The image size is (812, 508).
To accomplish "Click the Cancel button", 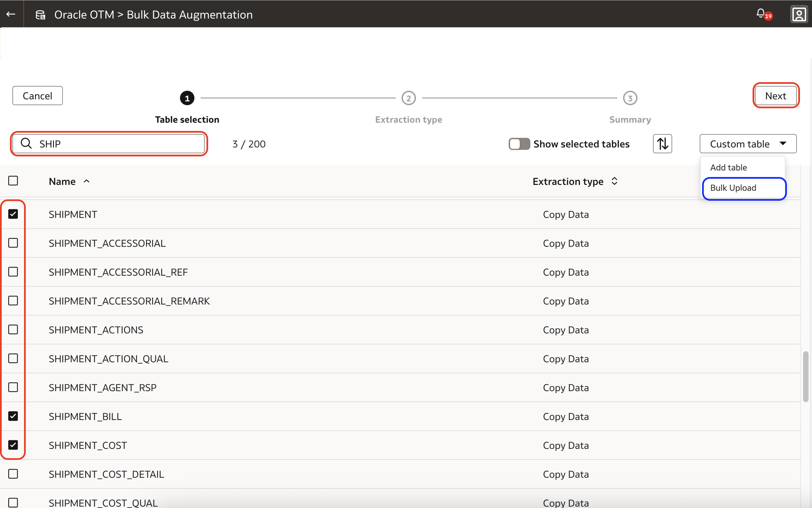I will (37, 96).
